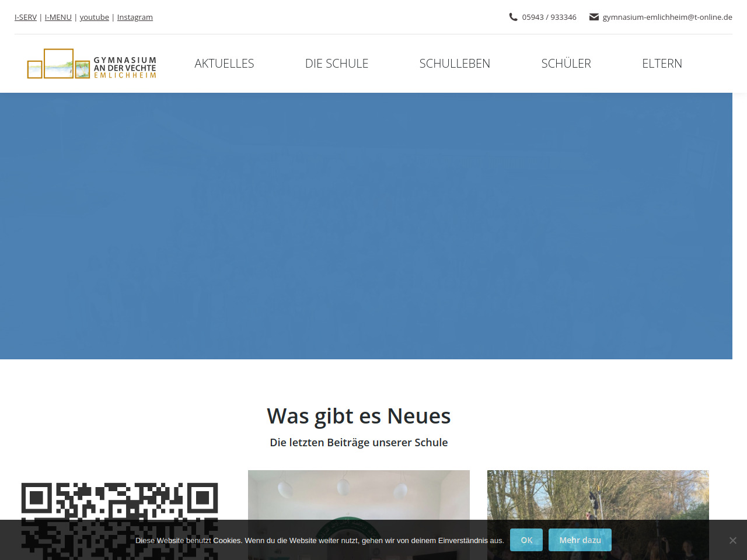This screenshot has height=560, width=747.
Task: Expand the SCHULLEBEN navigation item
Action: click(x=455, y=64)
